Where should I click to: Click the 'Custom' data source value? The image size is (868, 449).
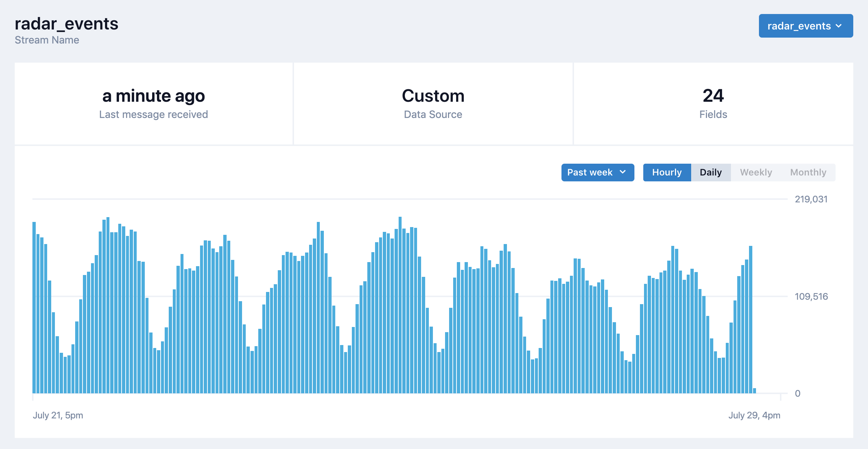433,96
